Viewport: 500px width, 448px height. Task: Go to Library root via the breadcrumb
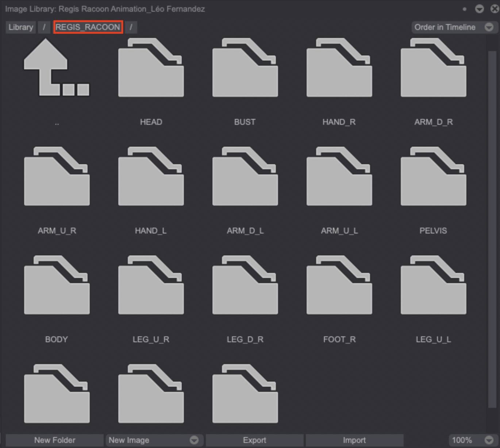tap(20, 27)
